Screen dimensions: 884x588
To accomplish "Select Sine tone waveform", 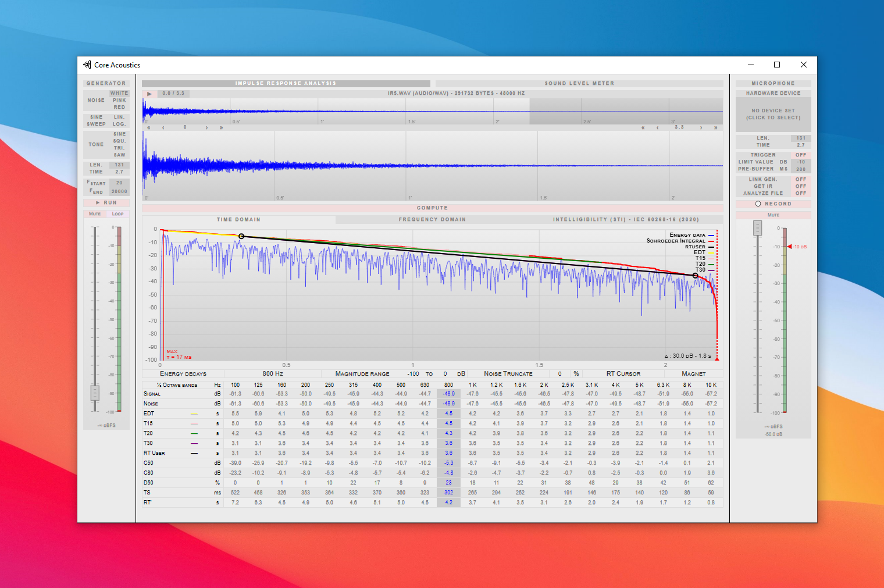I will click(119, 134).
